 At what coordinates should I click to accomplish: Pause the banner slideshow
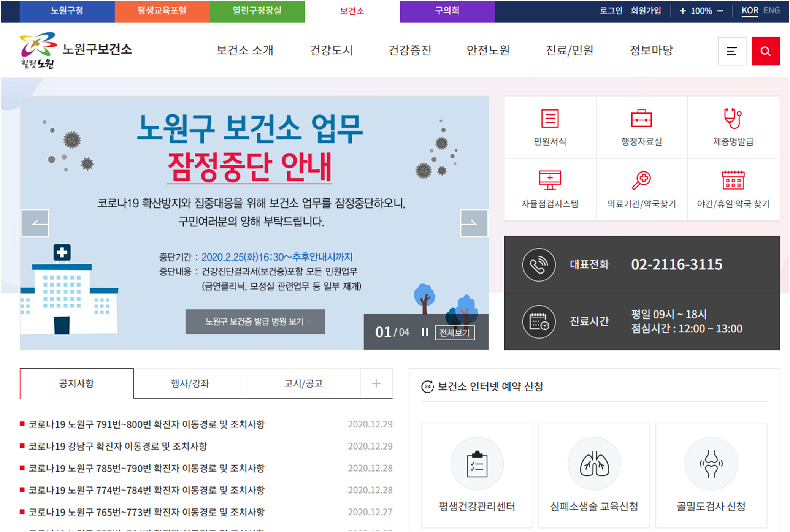pos(425,332)
